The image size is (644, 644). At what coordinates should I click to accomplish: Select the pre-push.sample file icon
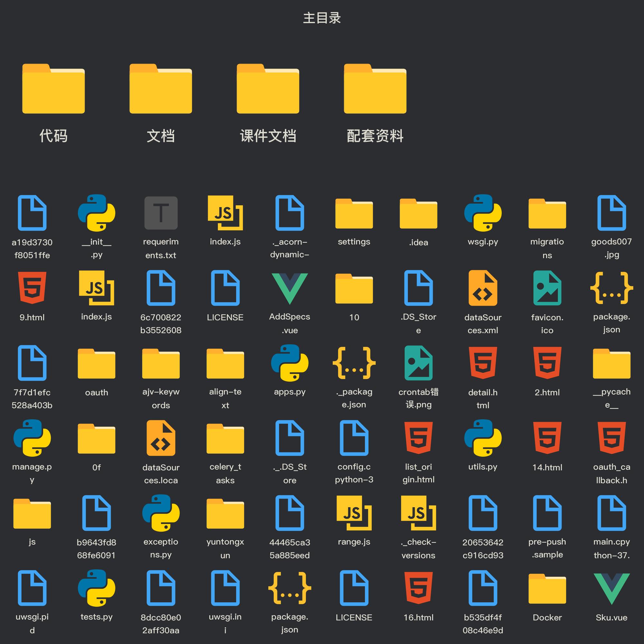click(x=547, y=513)
